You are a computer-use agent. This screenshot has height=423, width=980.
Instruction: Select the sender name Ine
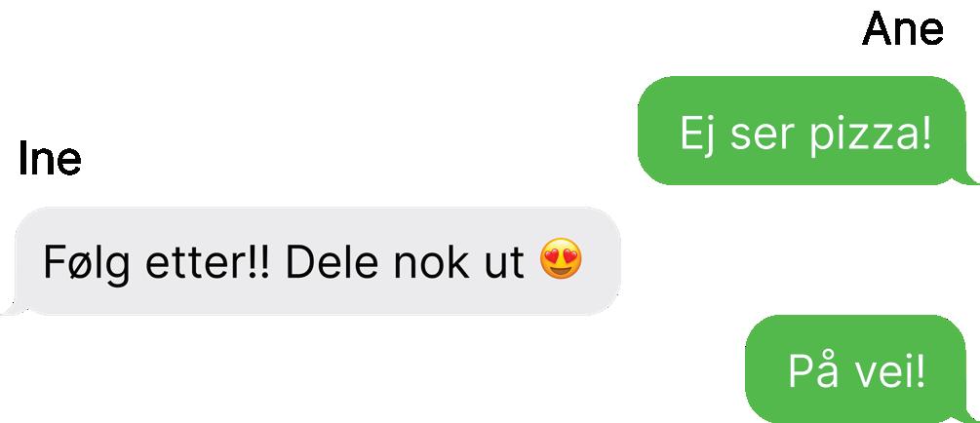pyautogui.click(x=50, y=158)
